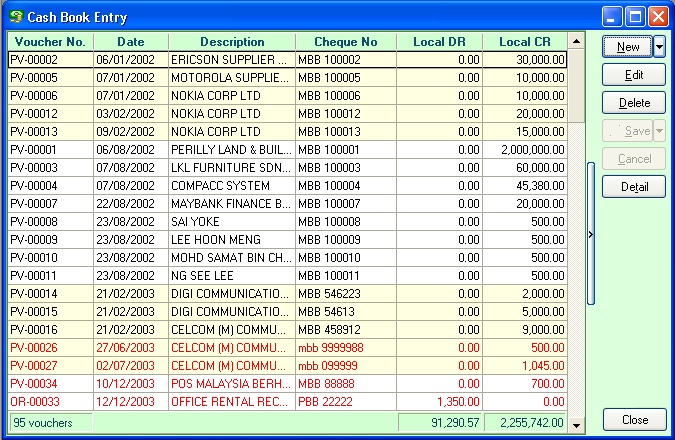Click MAYBANK FINANCE description cell

click(x=232, y=204)
